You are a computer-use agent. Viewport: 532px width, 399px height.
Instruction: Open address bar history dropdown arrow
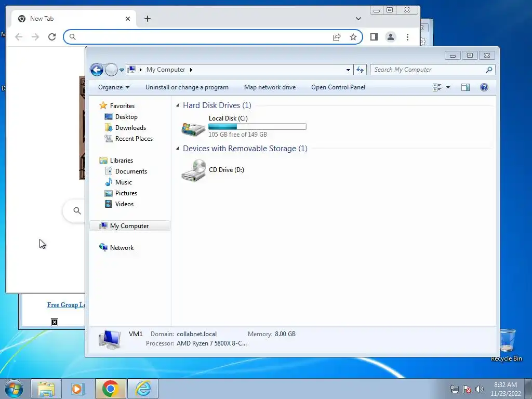pos(348,70)
